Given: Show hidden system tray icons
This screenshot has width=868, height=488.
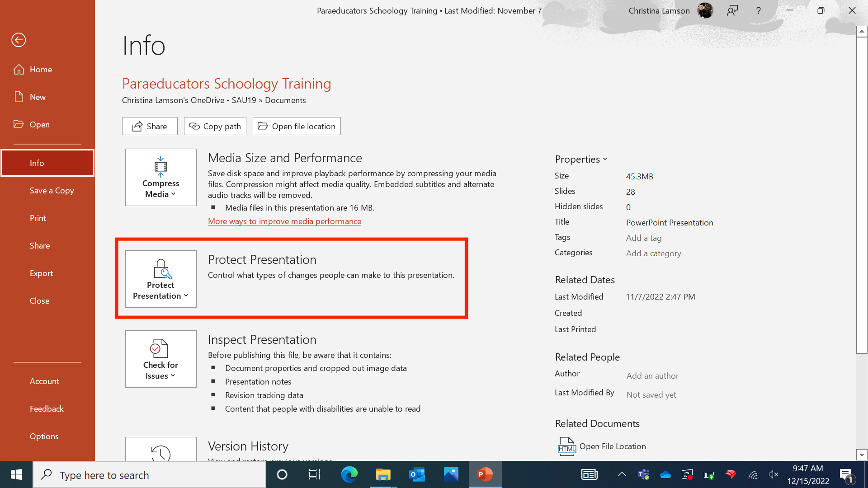Looking at the screenshot, I should pos(622,474).
